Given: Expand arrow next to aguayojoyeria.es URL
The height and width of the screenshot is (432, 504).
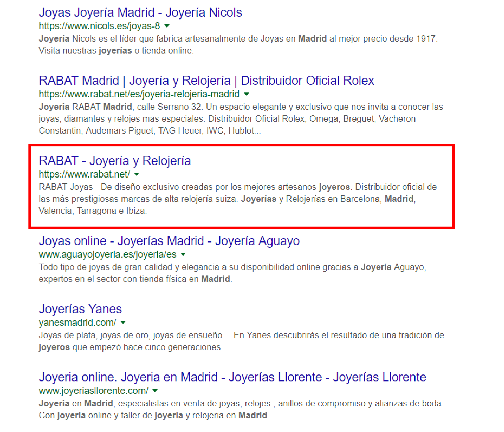Looking at the screenshot, I should point(183,254).
